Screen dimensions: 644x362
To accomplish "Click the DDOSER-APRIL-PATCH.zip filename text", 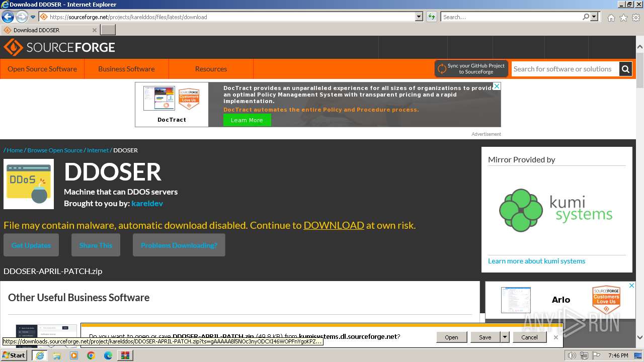I will point(53,271).
